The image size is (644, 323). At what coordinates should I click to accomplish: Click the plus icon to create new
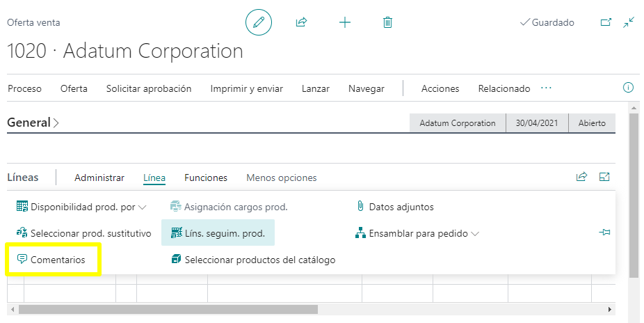pos(345,22)
